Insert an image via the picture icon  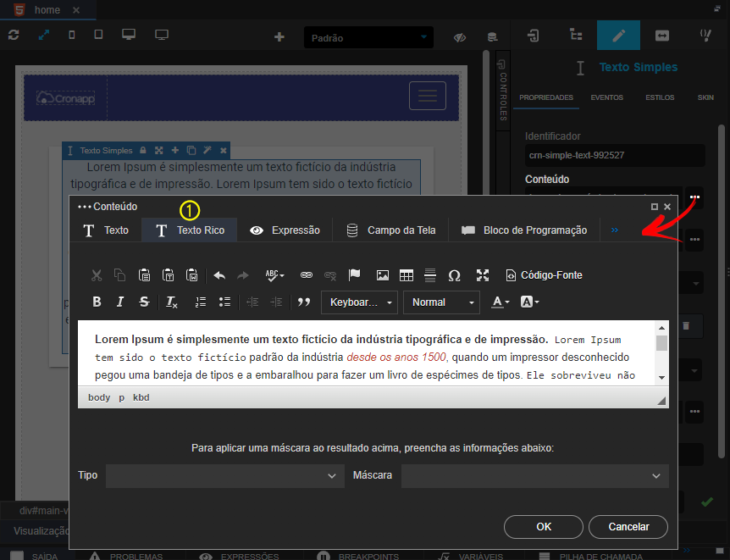point(383,275)
